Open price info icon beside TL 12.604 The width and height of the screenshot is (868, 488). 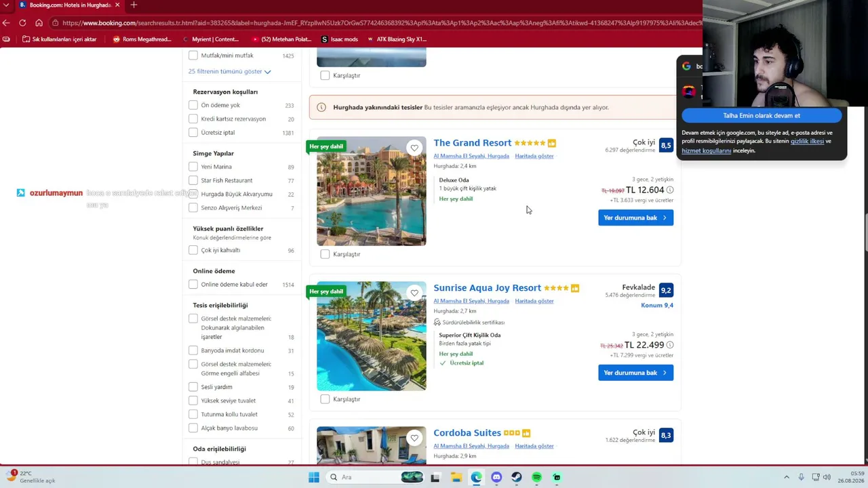670,190
